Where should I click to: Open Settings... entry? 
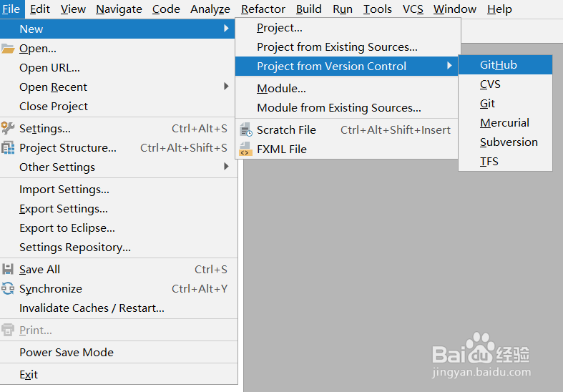(118, 128)
